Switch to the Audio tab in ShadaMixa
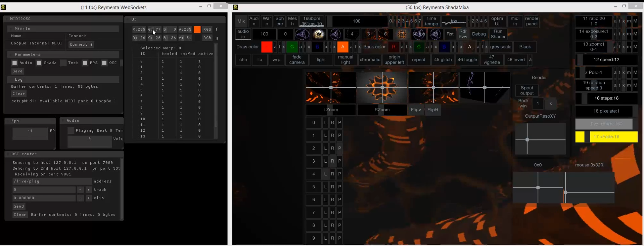644x246 pixels. pos(254,21)
